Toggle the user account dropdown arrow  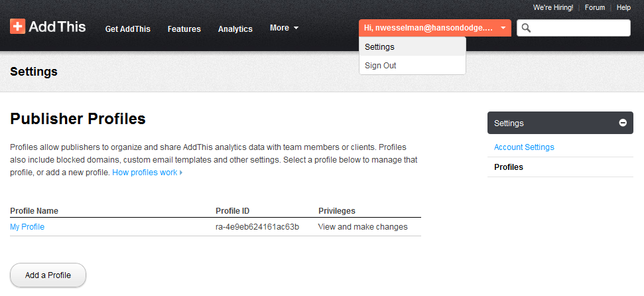[x=503, y=28]
